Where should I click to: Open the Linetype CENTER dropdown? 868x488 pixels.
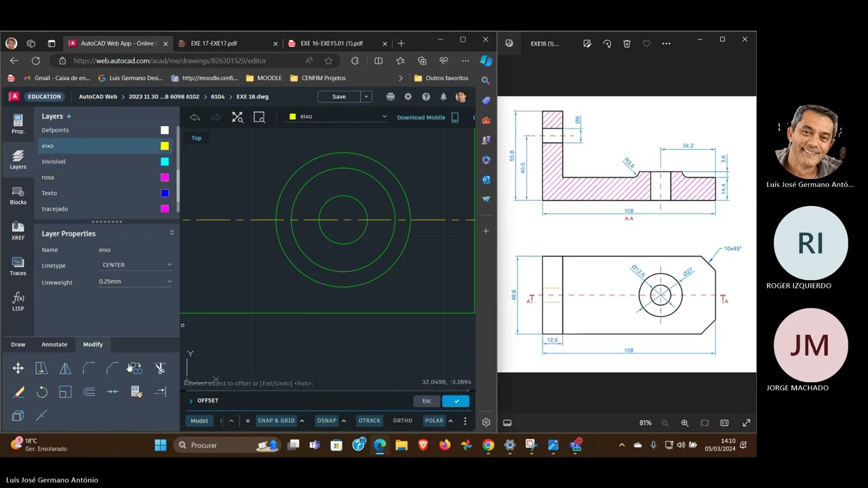click(x=136, y=265)
